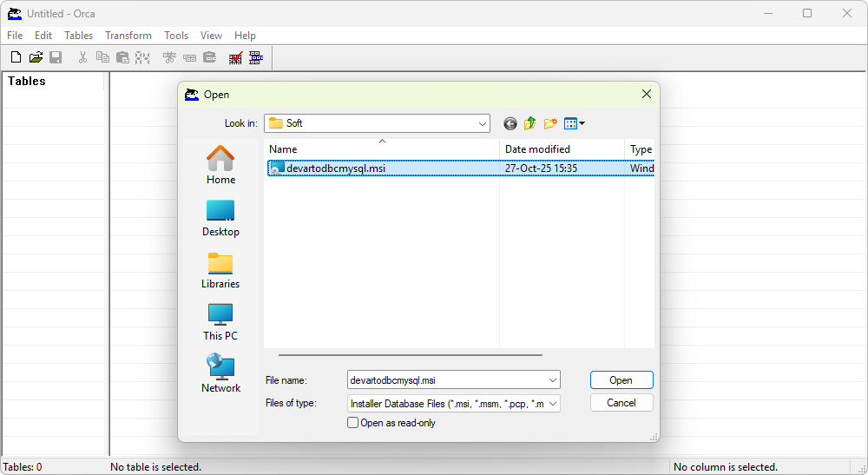Click the msi file icon in the list
The image size is (868, 475).
pos(276,168)
